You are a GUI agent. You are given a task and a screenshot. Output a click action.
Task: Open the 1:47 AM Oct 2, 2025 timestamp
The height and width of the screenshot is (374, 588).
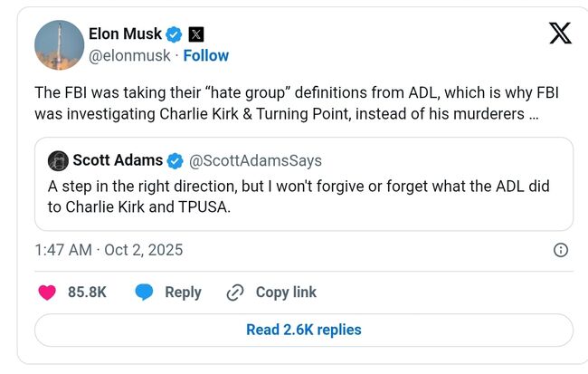pyautogui.click(x=109, y=250)
